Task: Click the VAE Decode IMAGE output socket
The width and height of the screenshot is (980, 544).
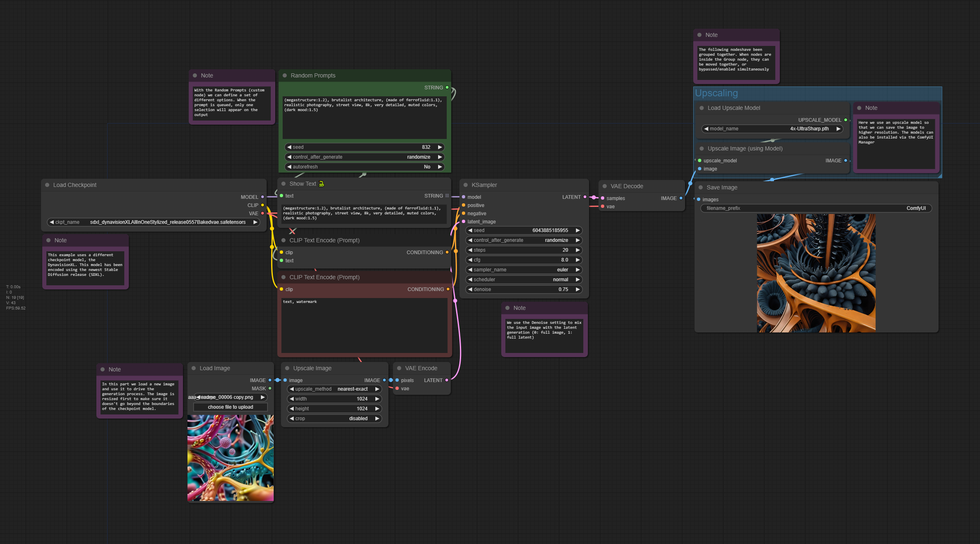Action: coord(681,198)
